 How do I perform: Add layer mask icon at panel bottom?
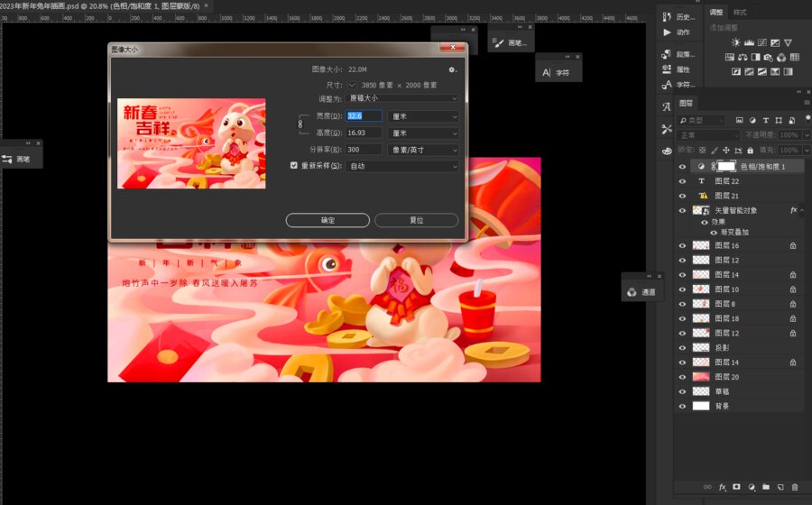736,487
